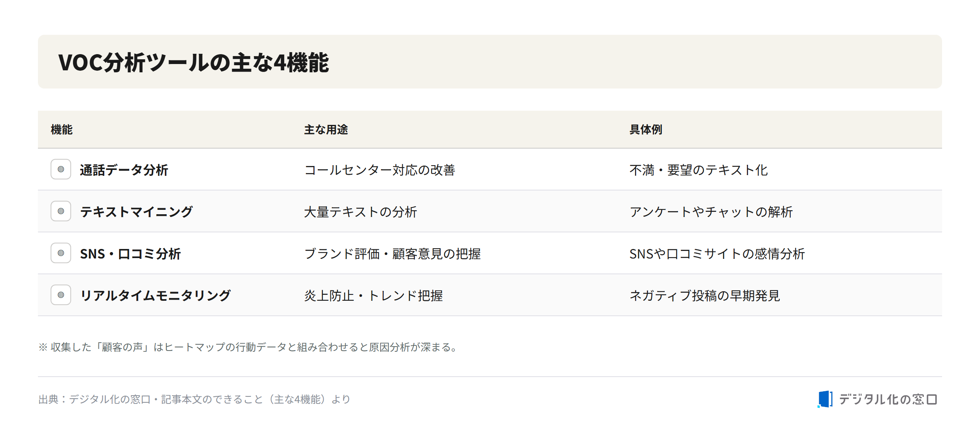
Task: Click the 出典 source citation text
Action: coord(194,400)
